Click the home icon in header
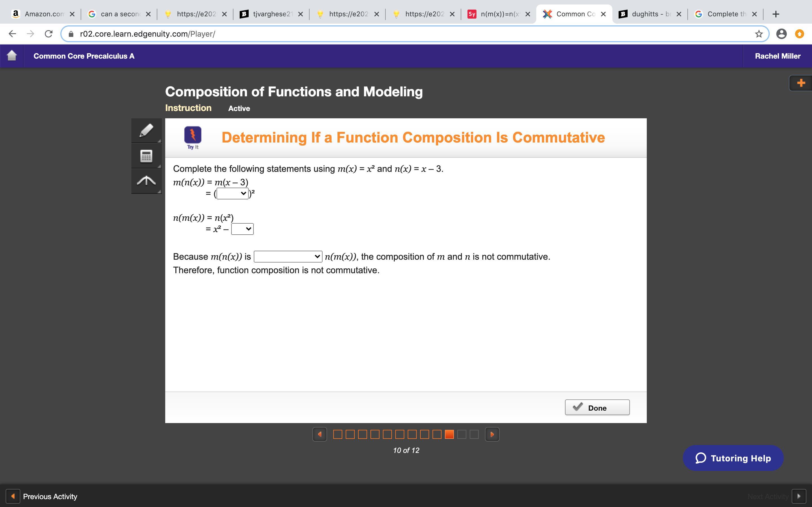 pos(12,56)
